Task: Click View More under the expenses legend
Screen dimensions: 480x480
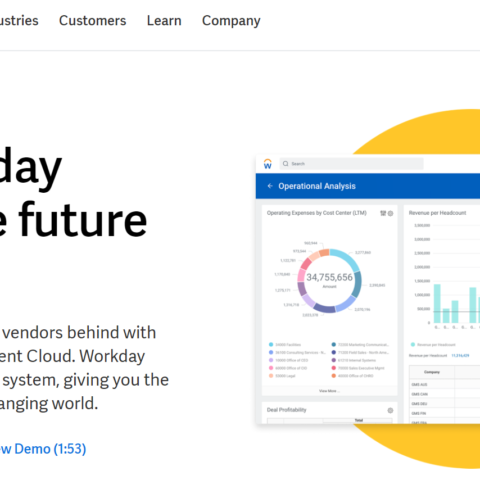Action: point(329,391)
